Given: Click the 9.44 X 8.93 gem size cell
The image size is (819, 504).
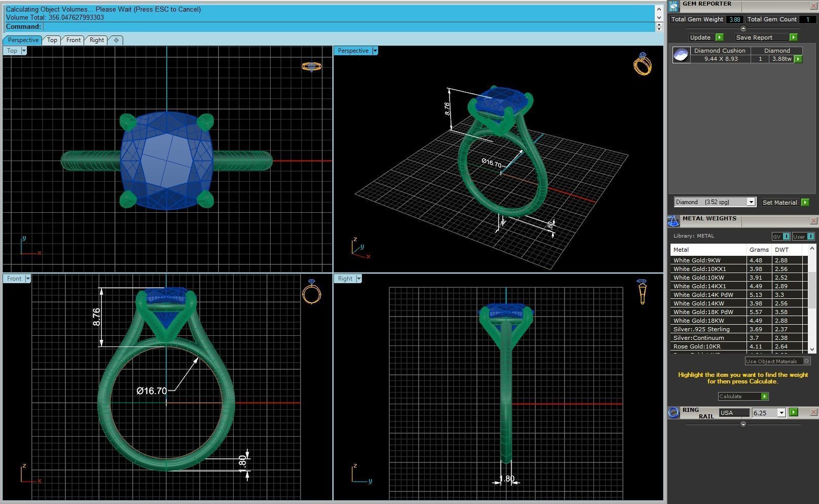Looking at the screenshot, I should pyautogui.click(x=721, y=59).
